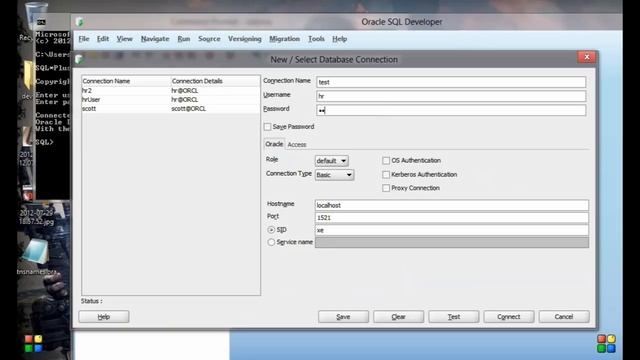640x360 pixels.
Task: Select the hr2 connection row
Action: coord(171,91)
